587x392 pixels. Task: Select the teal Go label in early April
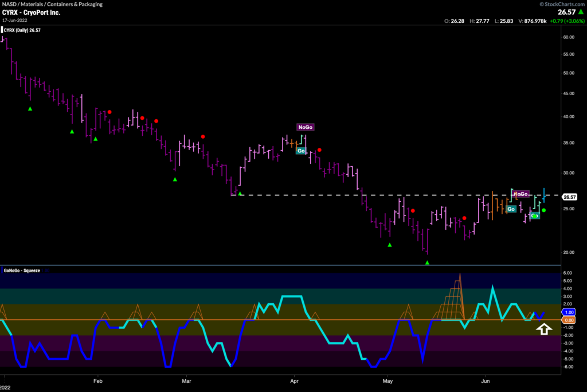click(x=301, y=151)
